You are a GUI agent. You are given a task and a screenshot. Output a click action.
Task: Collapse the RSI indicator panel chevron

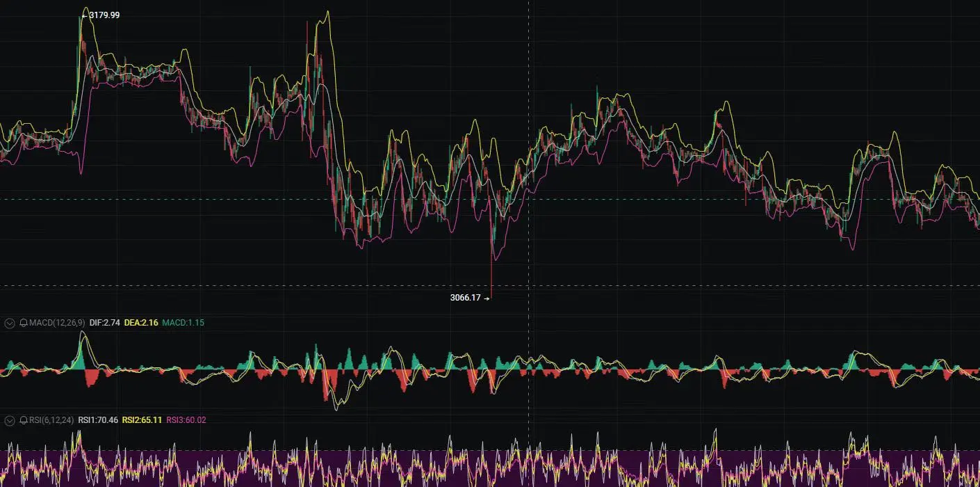pyautogui.click(x=10, y=420)
